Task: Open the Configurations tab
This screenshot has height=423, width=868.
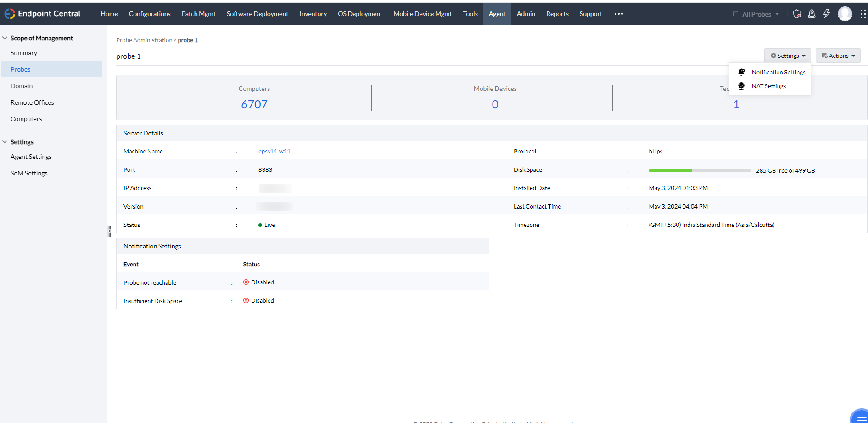Action: point(150,14)
